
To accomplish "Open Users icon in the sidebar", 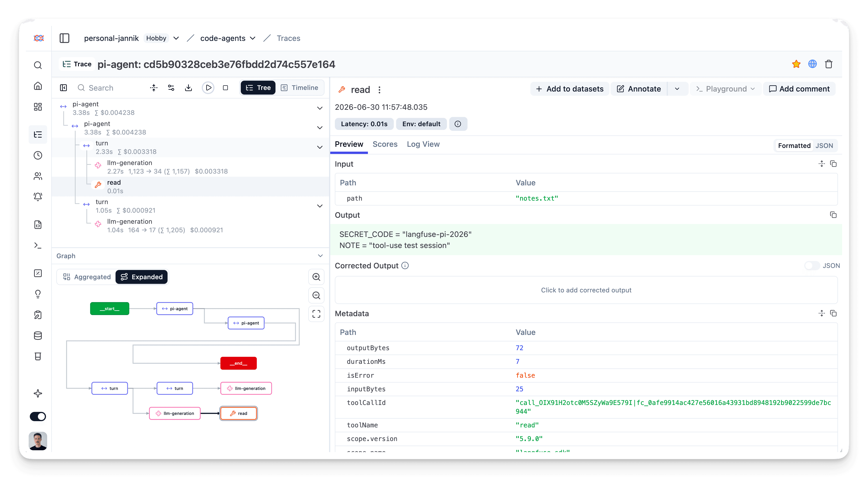I will [38, 176].
